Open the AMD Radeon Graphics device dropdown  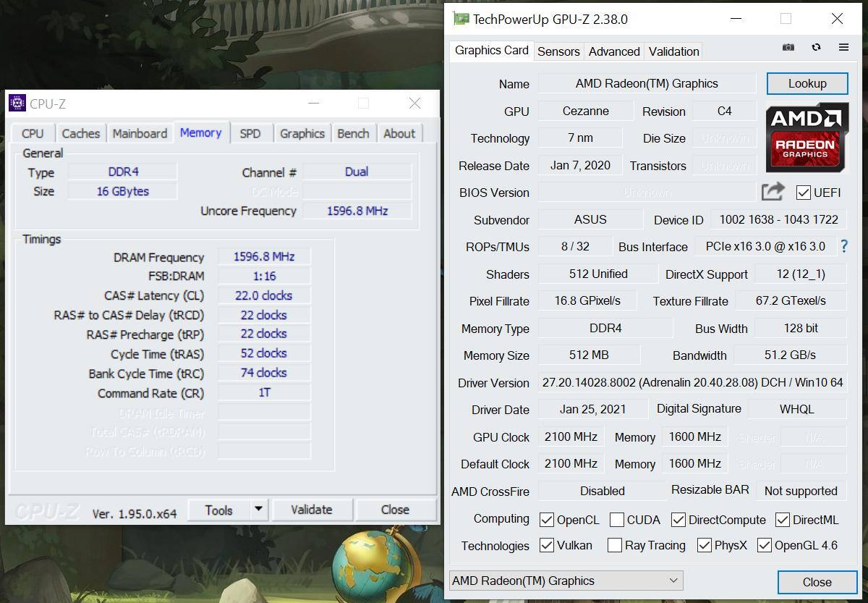tap(566, 581)
